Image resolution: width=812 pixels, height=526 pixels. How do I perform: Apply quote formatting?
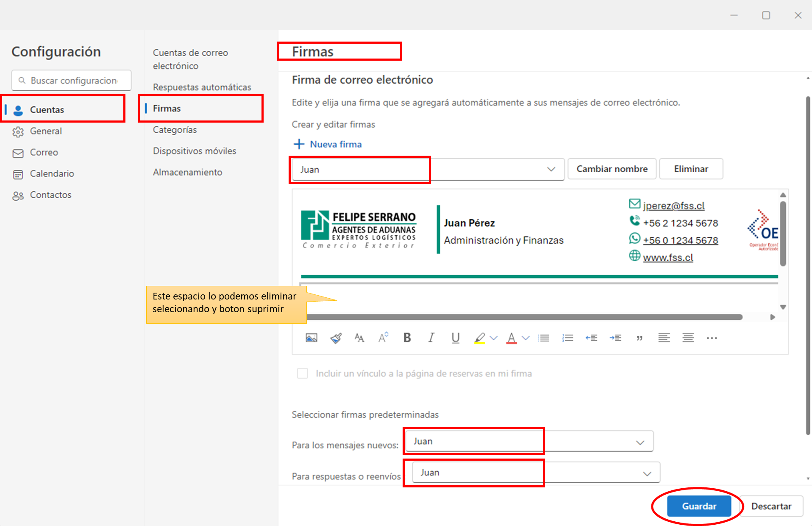tap(640, 338)
